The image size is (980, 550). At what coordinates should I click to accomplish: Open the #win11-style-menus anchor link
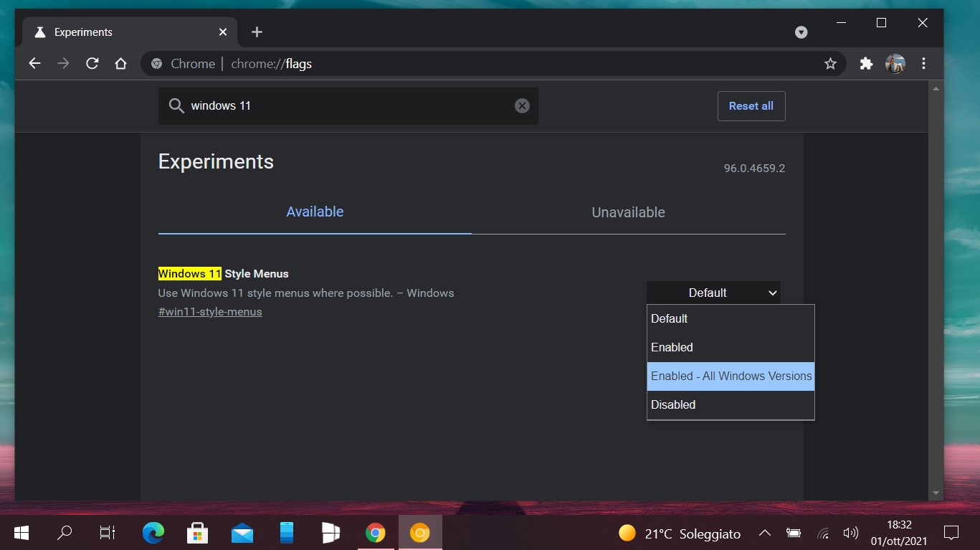[210, 312]
